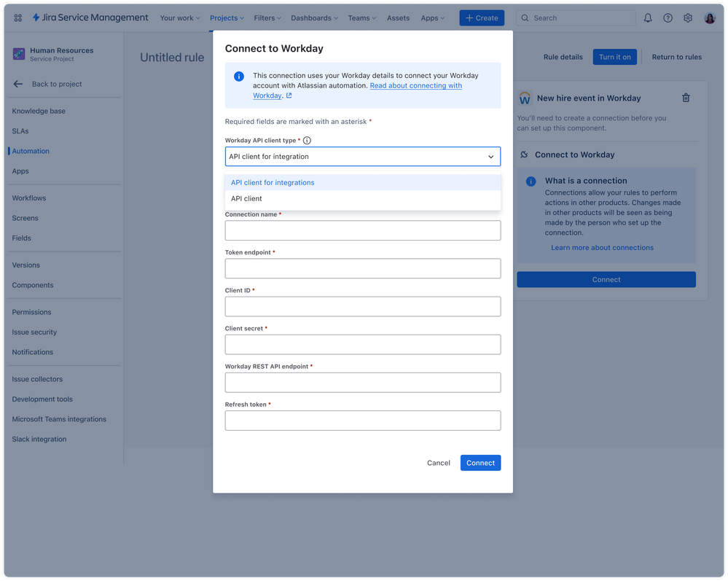
Task: Click the blue Create button
Action: (x=482, y=18)
